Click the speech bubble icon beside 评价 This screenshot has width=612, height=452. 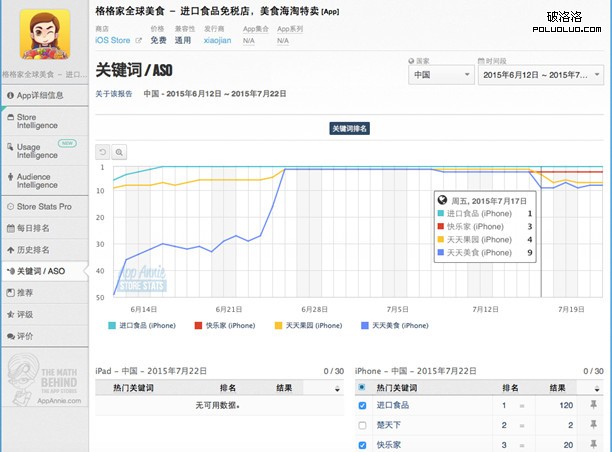pyautogui.click(x=11, y=336)
